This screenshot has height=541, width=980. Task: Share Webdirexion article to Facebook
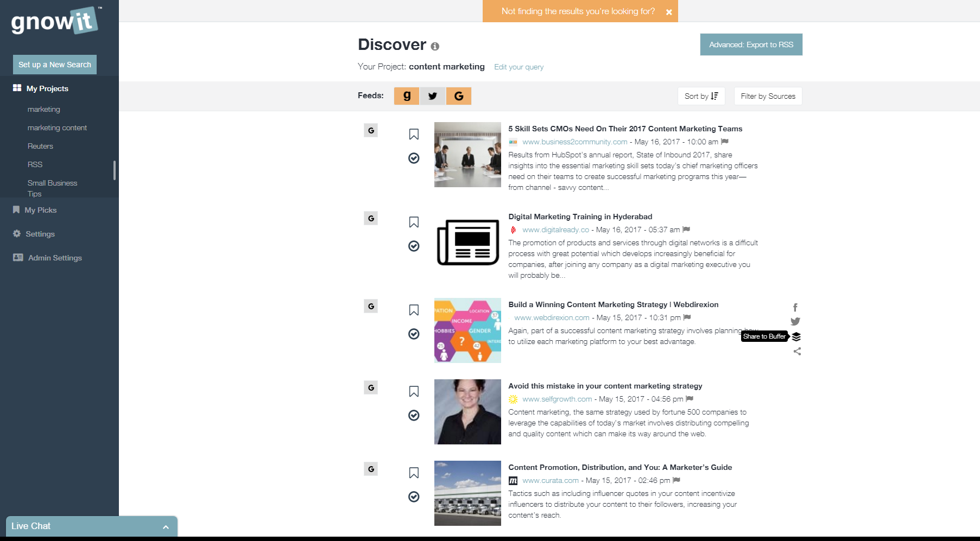[795, 307]
